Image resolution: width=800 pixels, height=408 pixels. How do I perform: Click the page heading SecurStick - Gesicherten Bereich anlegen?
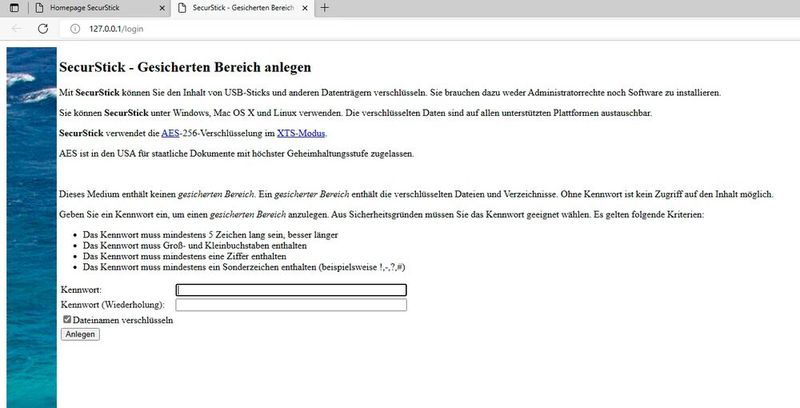185,67
